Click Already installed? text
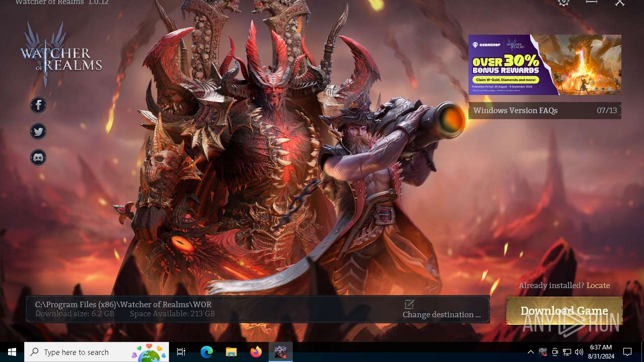The width and height of the screenshot is (644, 362). pos(551,286)
